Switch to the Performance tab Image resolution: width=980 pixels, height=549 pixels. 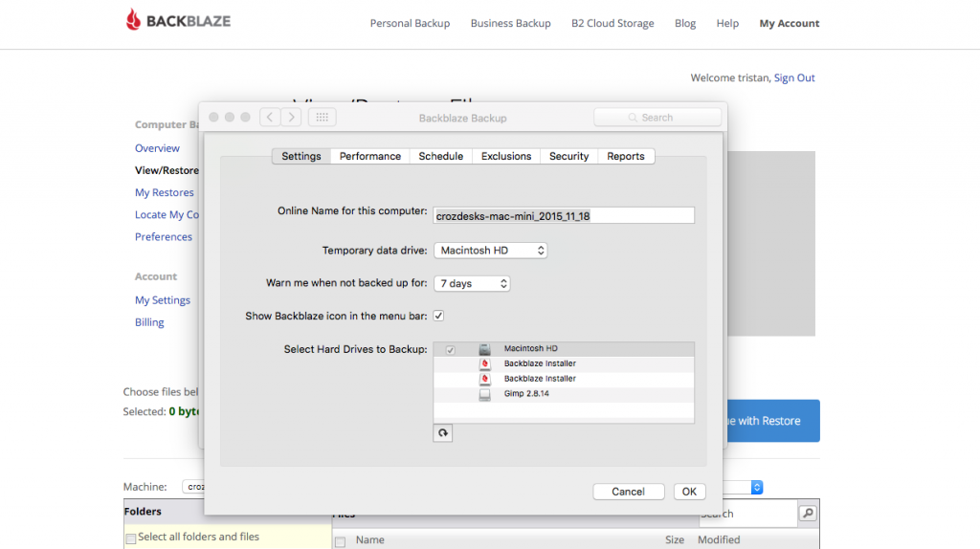click(370, 156)
